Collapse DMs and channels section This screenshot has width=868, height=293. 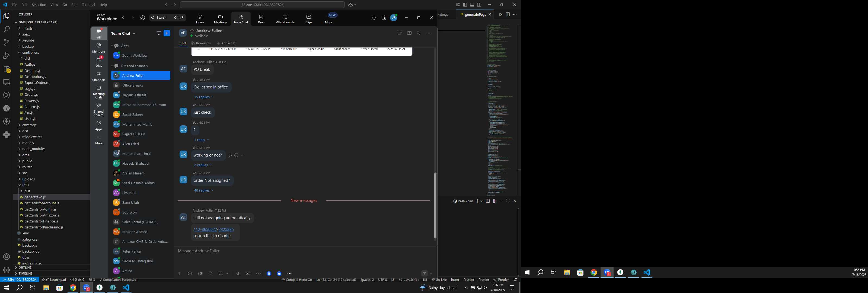coord(112,66)
